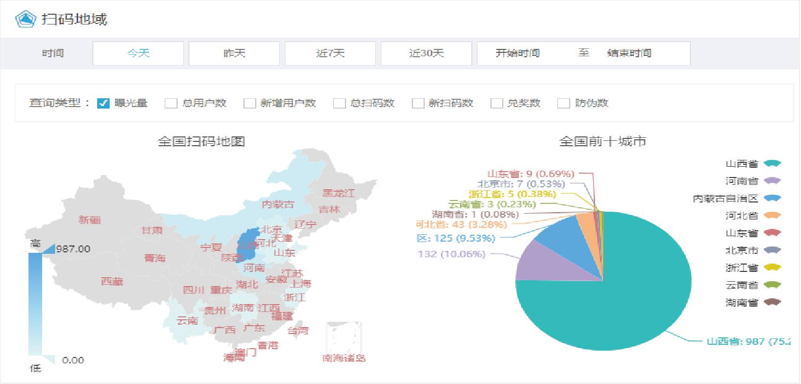Toggle 山西省 legend swatch
The width and height of the screenshot is (801, 384).
773,163
